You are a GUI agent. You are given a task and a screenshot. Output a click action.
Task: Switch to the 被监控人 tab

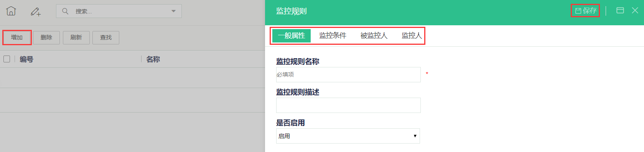coord(374,36)
